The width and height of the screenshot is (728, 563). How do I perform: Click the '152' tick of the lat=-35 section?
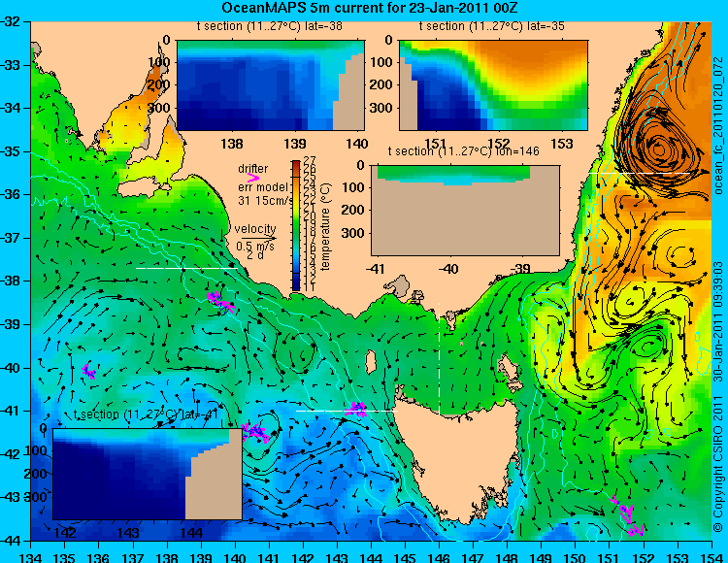click(x=499, y=144)
